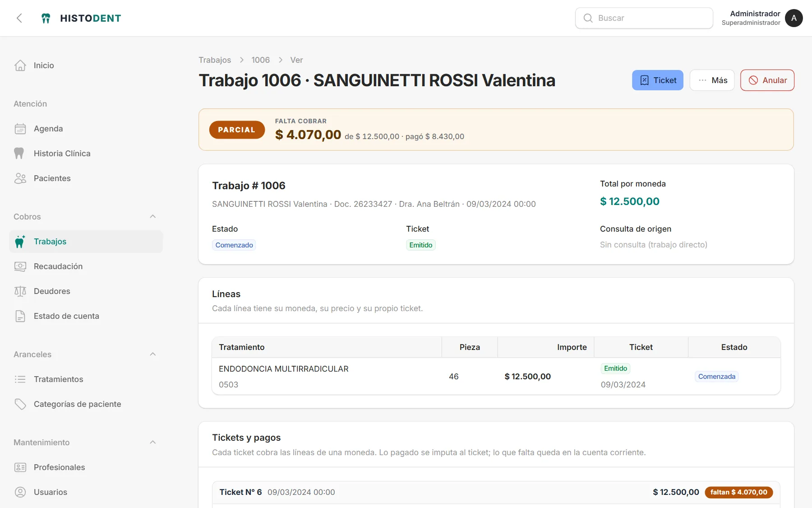Collapse the Aranceles sidebar section
Viewport: 812px width, 508px height.
click(x=153, y=354)
